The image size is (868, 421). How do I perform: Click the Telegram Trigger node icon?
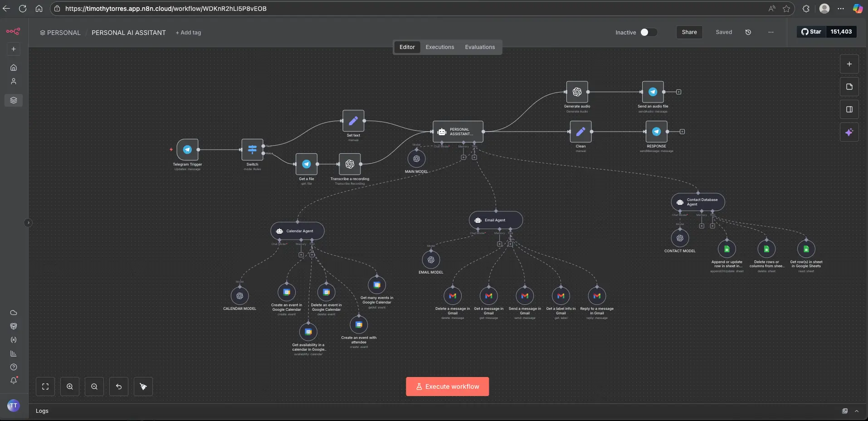[x=187, y=150]
